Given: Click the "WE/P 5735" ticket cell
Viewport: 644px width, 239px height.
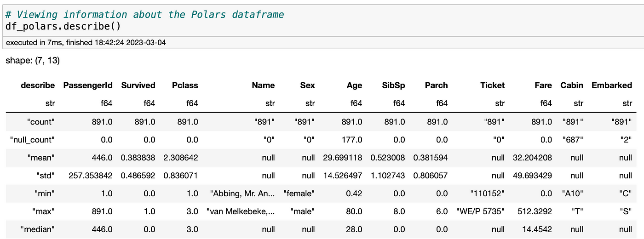Looking at the screenshot, I should tap(480, 211).
